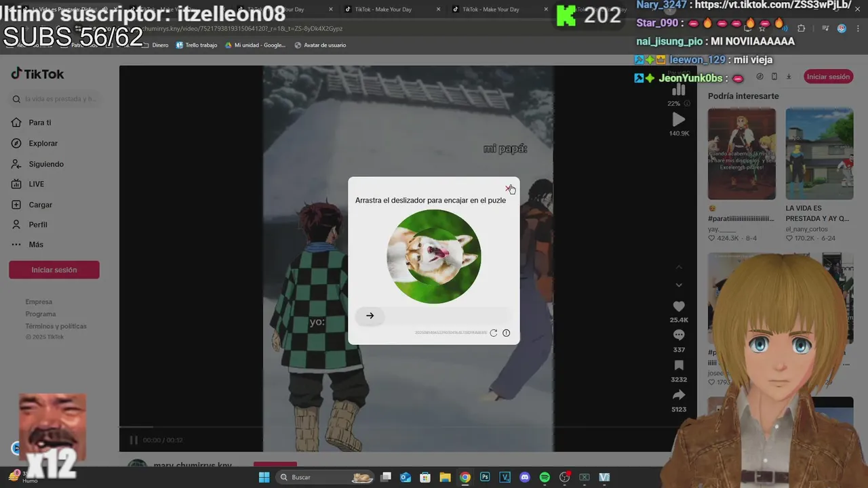Open File Explorer from the taskbar
The image size is (868, 488).
(x=445, y=477)
